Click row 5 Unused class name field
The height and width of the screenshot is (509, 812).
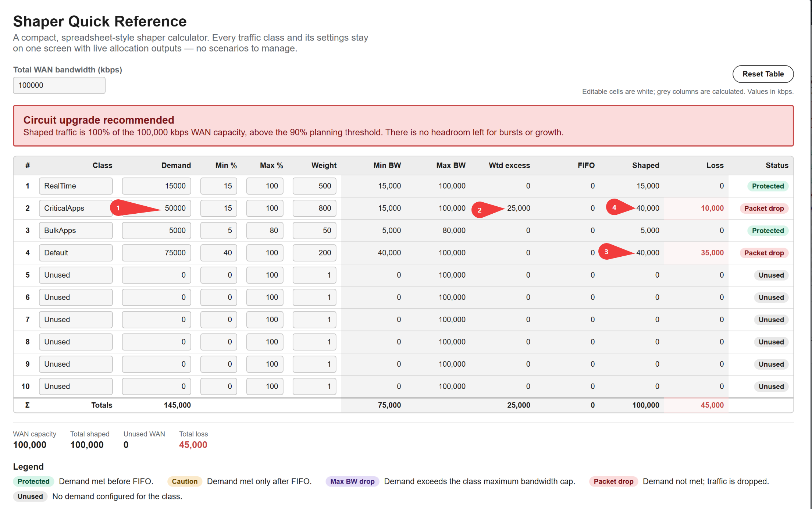(76, 275)
